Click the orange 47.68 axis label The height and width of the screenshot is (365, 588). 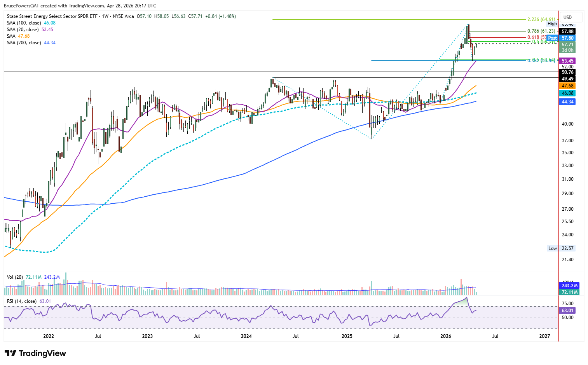click(567, 86)
